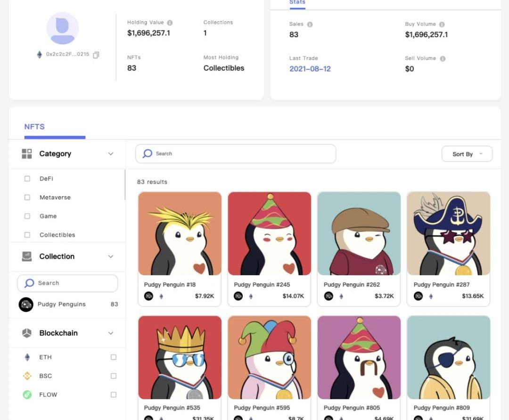Click the Sales info icon
The image size is (509, 420).
point(310,25)
